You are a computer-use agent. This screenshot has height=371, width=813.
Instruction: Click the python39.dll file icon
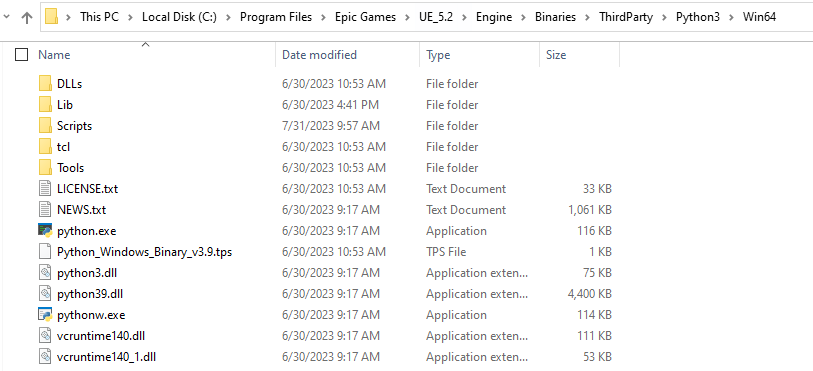(x=46, y=294)
